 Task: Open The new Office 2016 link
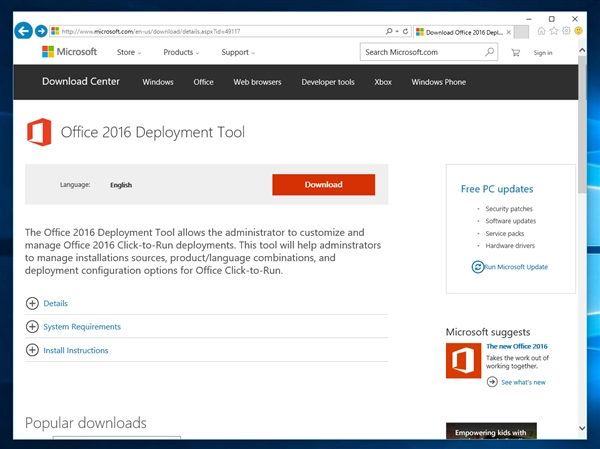tap(517, 346)
